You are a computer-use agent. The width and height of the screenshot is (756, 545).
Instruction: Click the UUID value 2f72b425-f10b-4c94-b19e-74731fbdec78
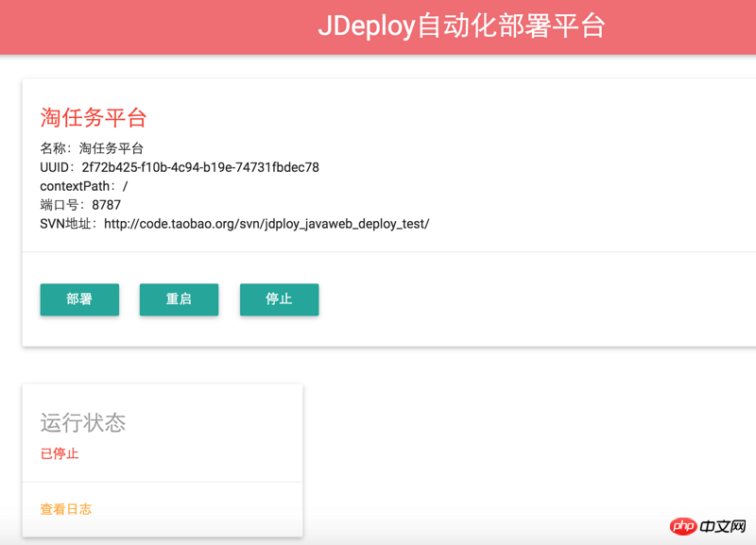[200, 167]
